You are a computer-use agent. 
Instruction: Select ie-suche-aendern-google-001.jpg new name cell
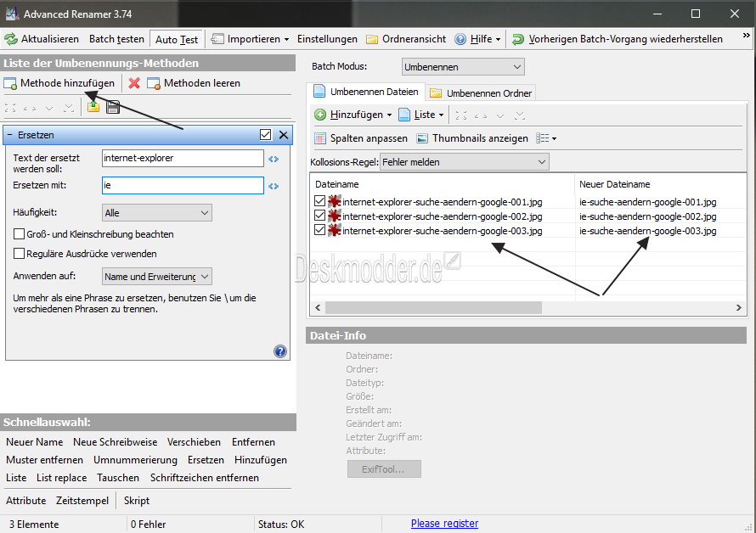tap(647, 202)
